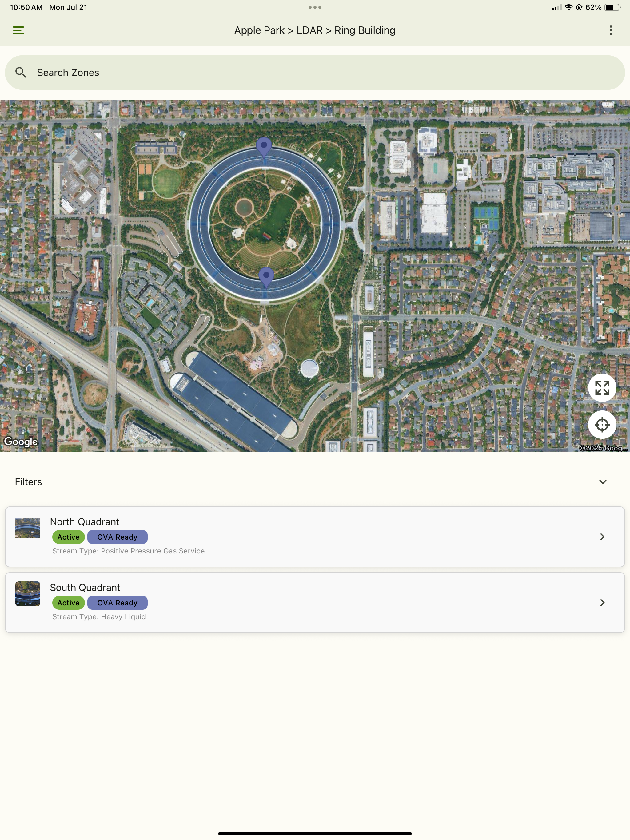
Task: Open South Quadrant zone details chevron
Action: coord(602,603)
